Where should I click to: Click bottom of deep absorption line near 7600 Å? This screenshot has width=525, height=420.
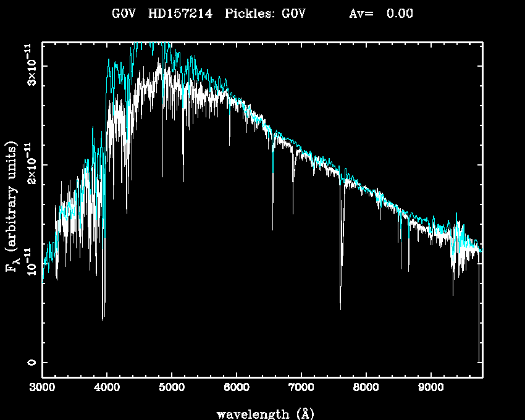point(340,308)
